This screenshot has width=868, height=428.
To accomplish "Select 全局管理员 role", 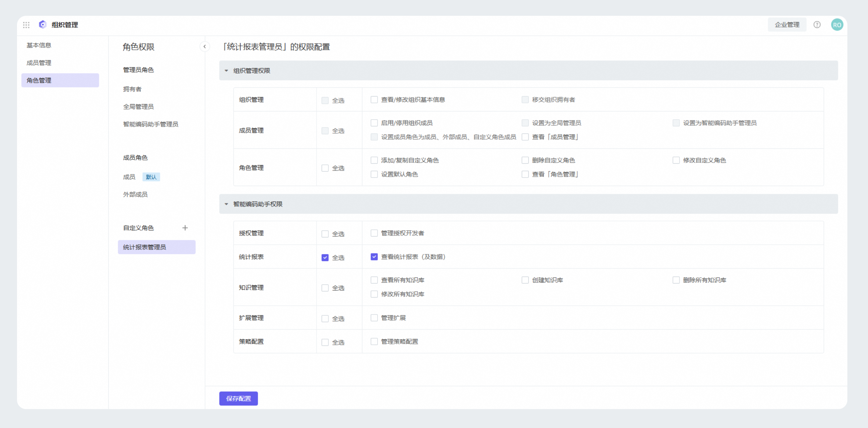I will coord(138,107).
